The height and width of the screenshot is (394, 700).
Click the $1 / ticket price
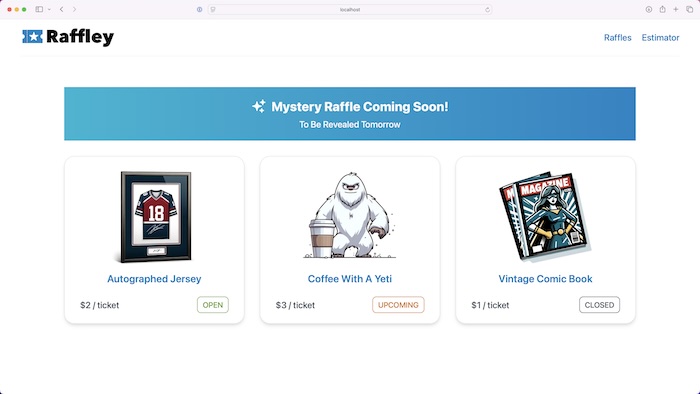(490, 305)
